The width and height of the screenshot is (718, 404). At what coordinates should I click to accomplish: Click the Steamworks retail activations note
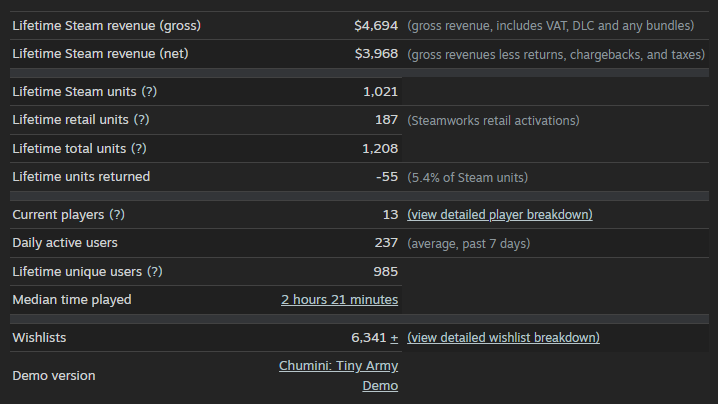493,120
